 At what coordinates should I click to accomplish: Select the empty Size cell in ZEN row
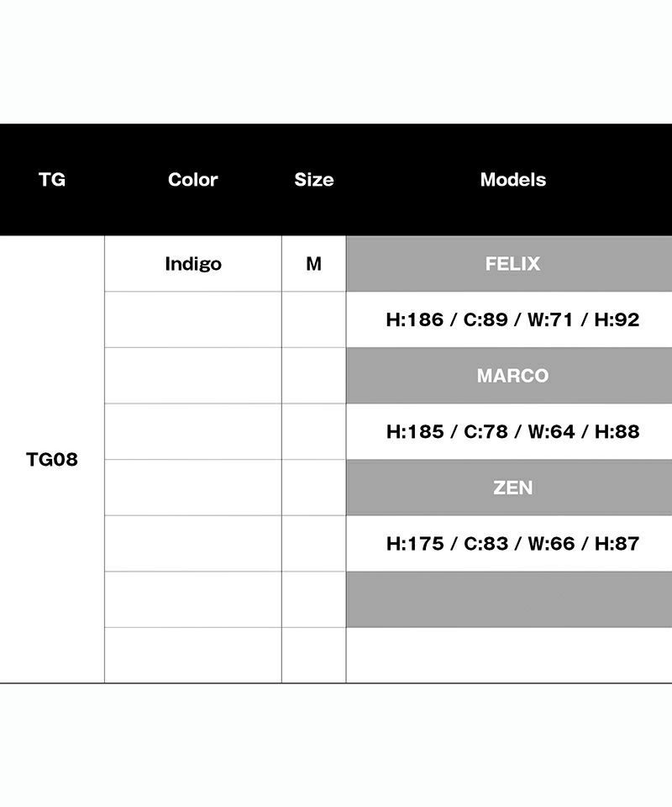[x=313, y=488]
